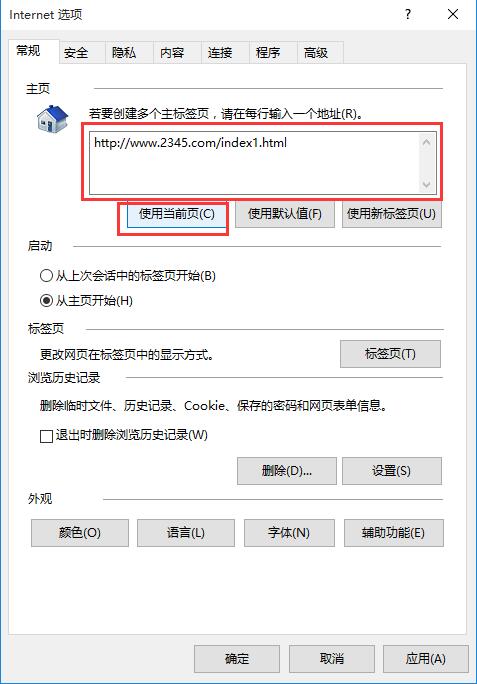Click scroll up arrow in homepage box
The width and height of the screenshot is (477, 684).
[426, 142]
